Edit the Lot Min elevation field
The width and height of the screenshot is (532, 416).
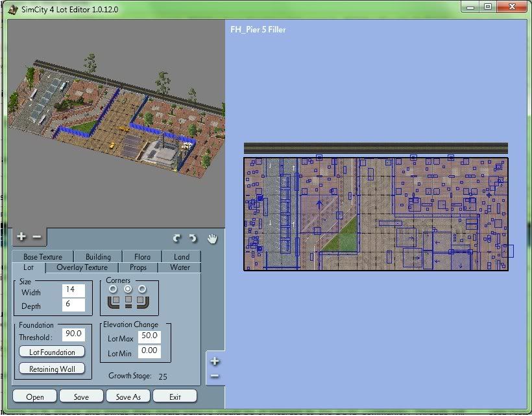click(150, 351)
